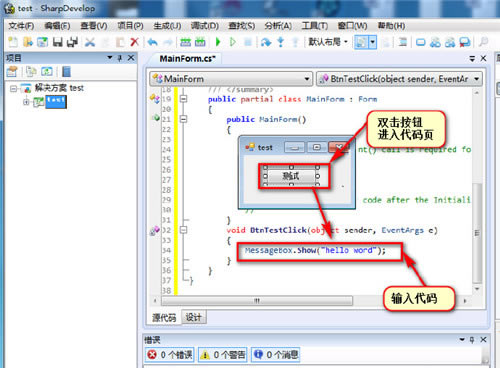Toggle the 0 个错误 errors filter

tap(170, 355)
